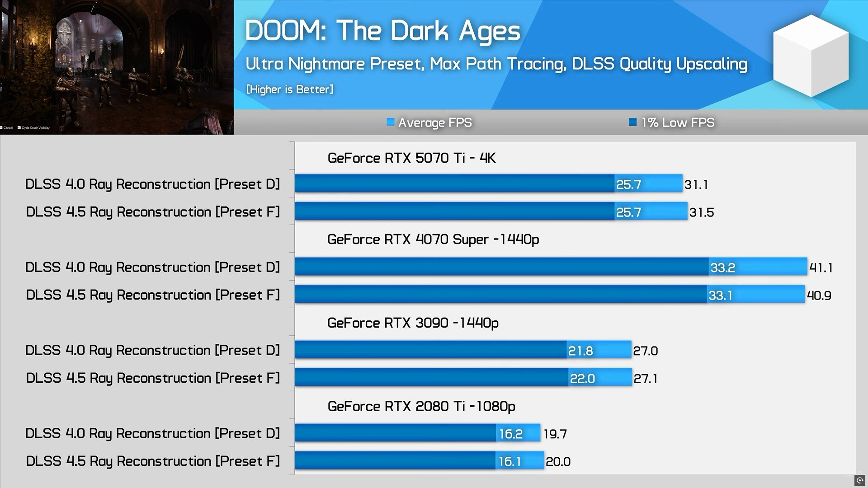Click the 20.0 average FPS value
868x488 pixels.
(558, 461)
